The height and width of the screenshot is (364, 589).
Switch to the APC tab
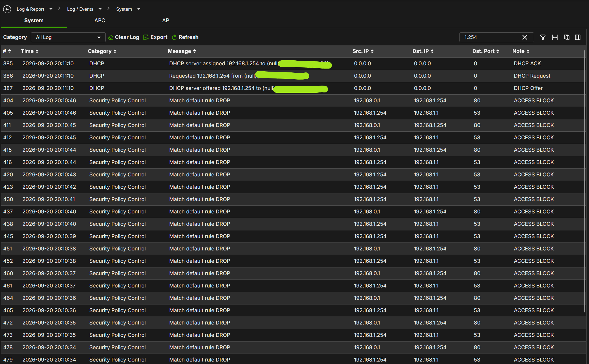[x=100, y=20]
